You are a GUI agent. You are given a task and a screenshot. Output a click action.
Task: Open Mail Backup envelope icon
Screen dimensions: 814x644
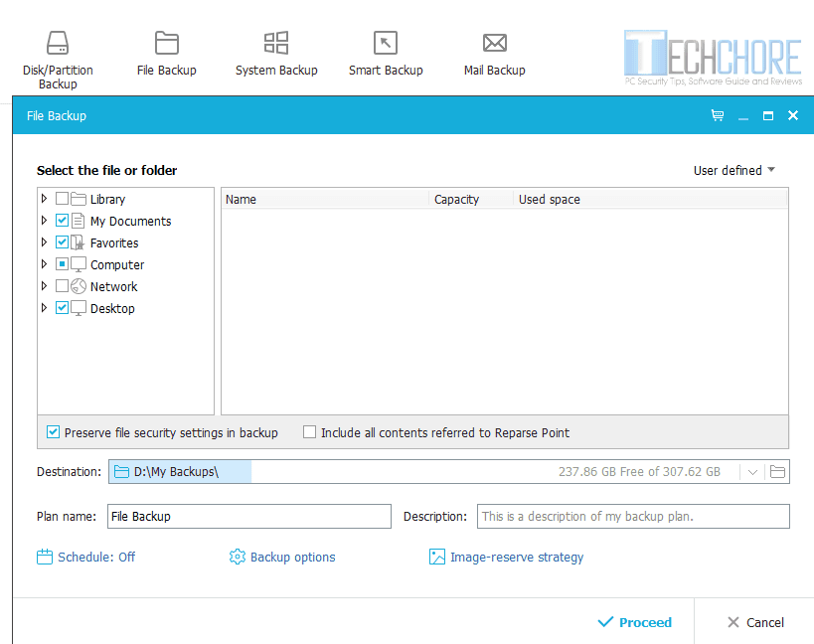click(495, 43)
